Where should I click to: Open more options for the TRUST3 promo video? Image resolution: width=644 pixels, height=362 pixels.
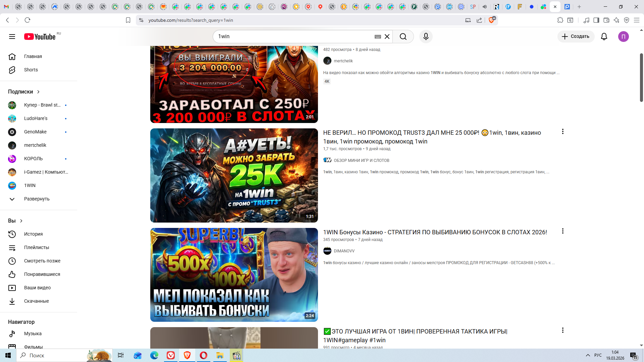(562, 132)
